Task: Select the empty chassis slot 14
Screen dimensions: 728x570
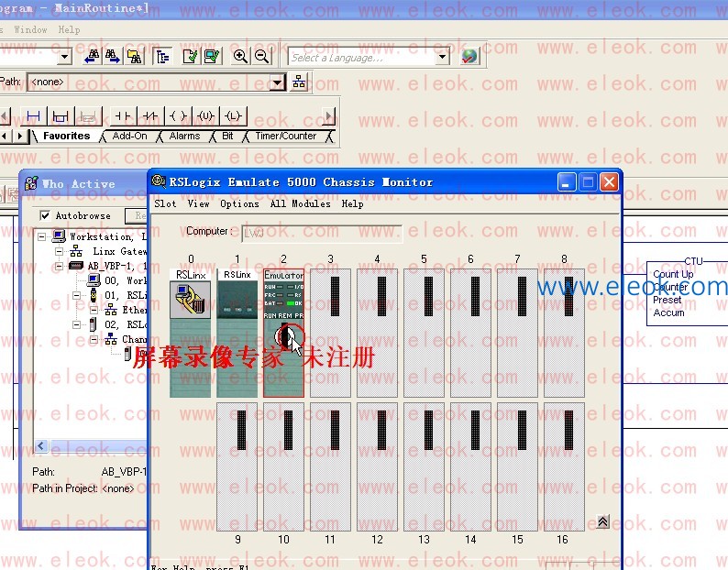Action: click(x=470, y=467)
